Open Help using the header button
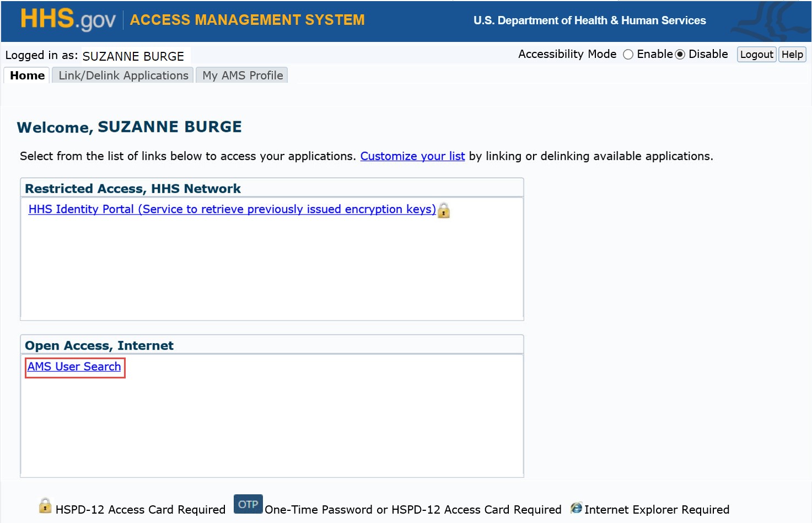This screenshot has width=812, height=523. click(x=792, y=54)
